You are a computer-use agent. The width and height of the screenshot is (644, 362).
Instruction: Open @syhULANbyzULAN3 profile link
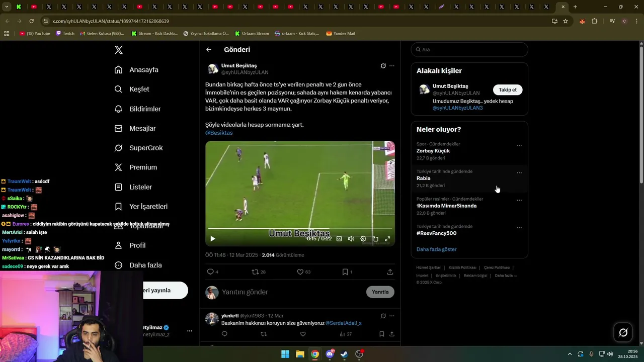(457, 108)
